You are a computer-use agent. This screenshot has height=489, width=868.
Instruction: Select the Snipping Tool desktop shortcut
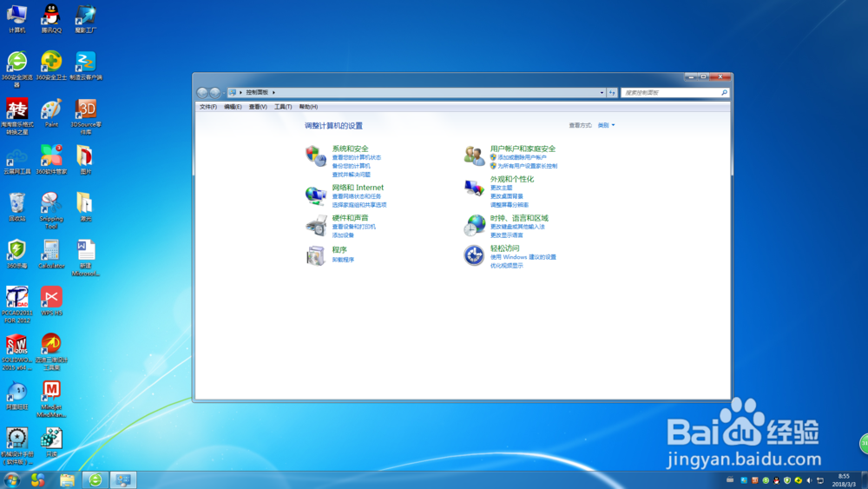[x=51, y=211]
